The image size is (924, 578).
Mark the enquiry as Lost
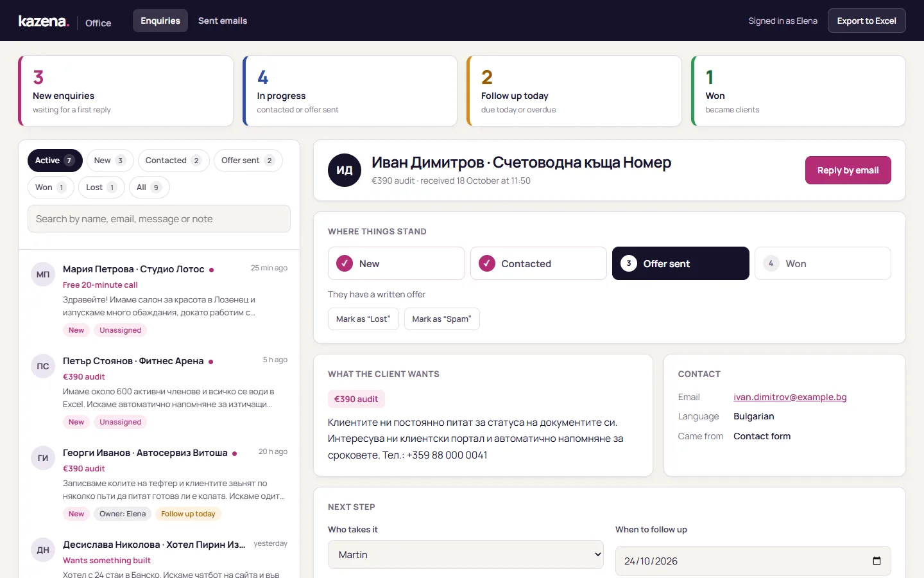point(363,319)
